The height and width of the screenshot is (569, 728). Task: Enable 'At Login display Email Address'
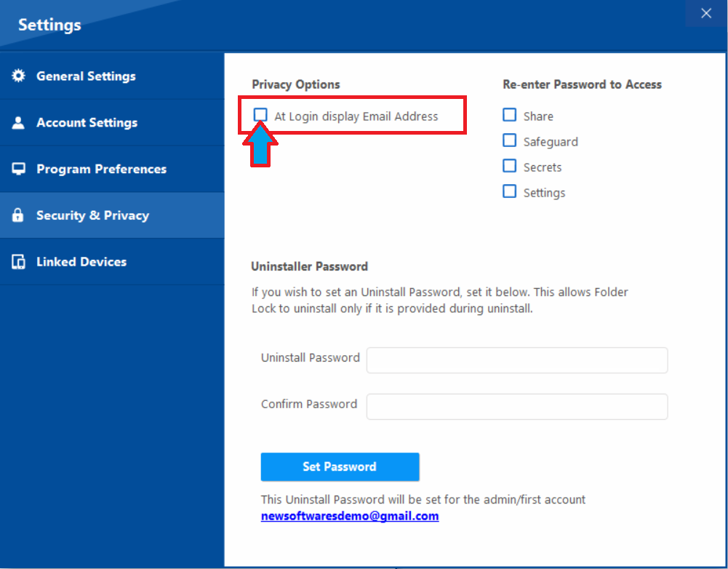(260, 115)
